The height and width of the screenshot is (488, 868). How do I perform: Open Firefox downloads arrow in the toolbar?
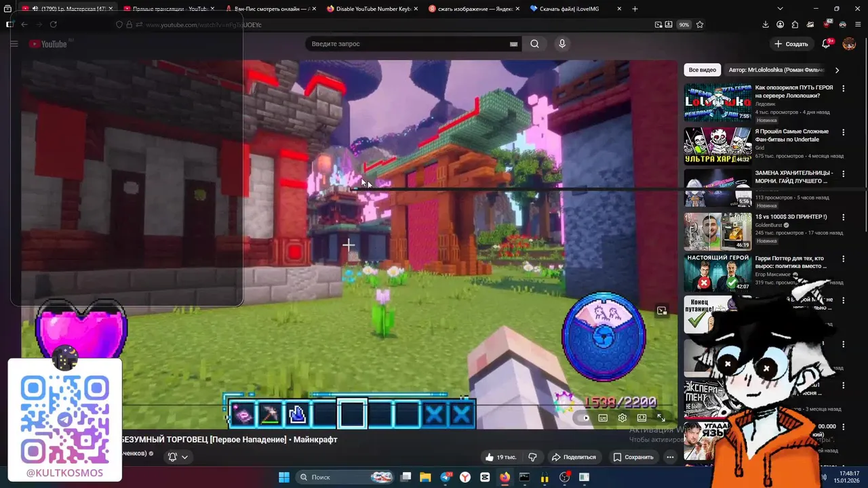pos(766,24)
